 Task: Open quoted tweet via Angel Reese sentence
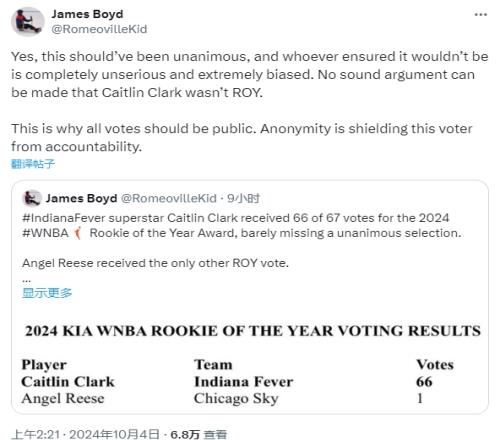[x=155, y=263]
